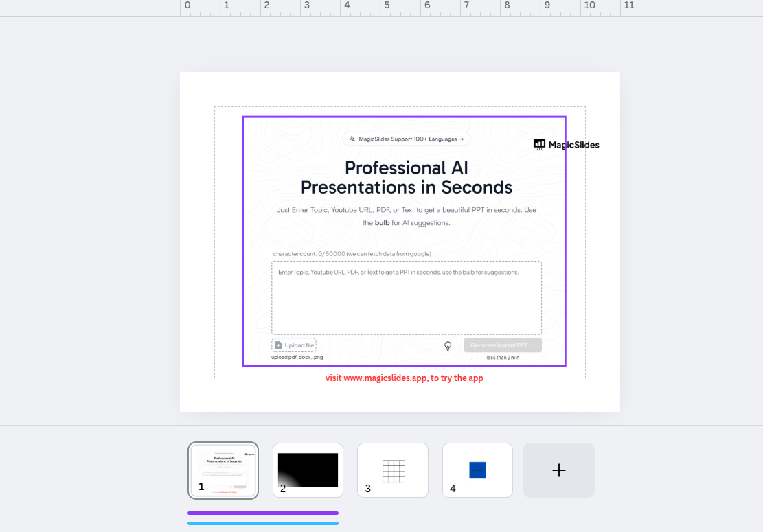763x532 pixels.
Task: Select the MagicSlides logo on slide
Action: tap(567, 144)
